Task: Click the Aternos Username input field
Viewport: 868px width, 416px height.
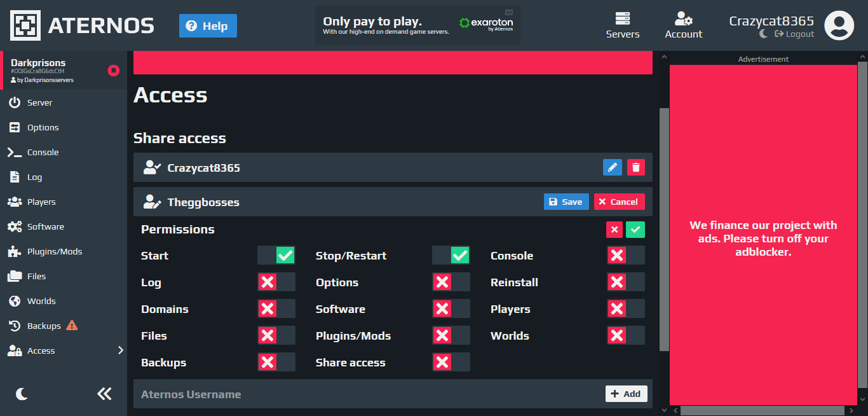Action: coord(369,394)
